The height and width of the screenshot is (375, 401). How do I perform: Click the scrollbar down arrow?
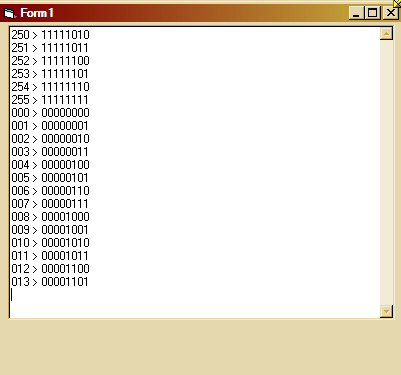click(x=386, y=311)
